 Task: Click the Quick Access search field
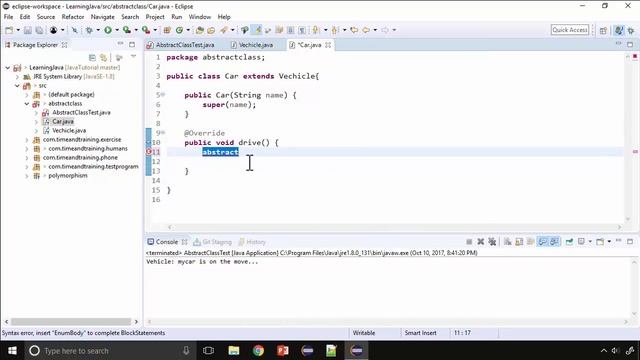pyautogui.click(x=570, y=30)
